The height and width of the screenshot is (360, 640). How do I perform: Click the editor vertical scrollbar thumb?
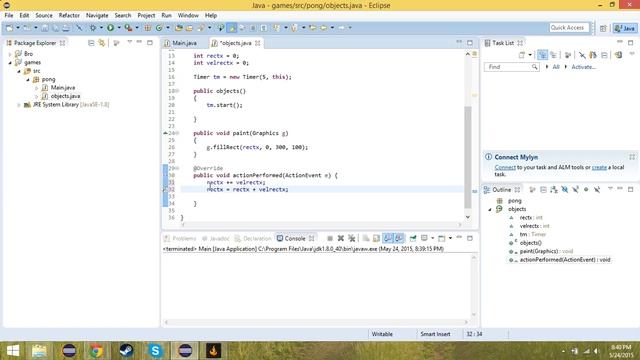pos(468,157)
